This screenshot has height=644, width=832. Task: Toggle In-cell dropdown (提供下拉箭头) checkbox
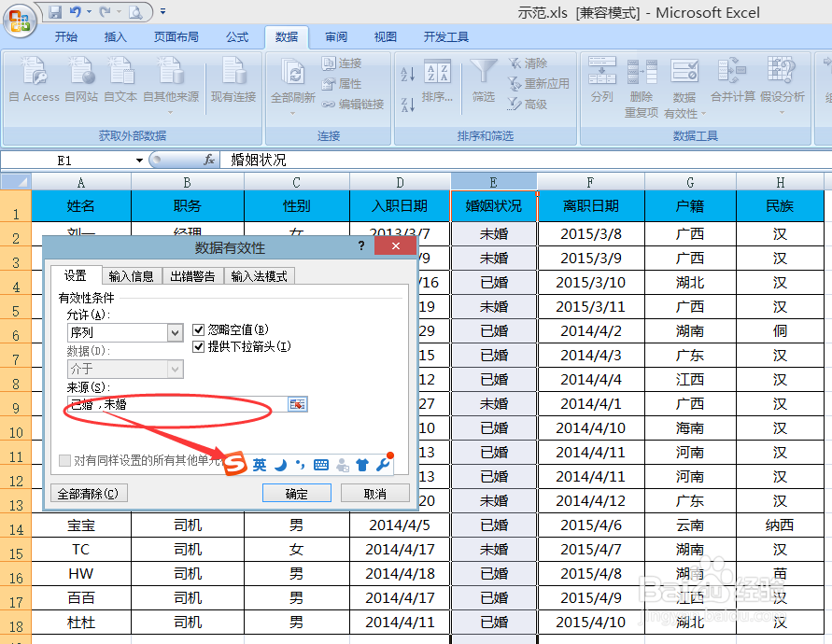199,347
